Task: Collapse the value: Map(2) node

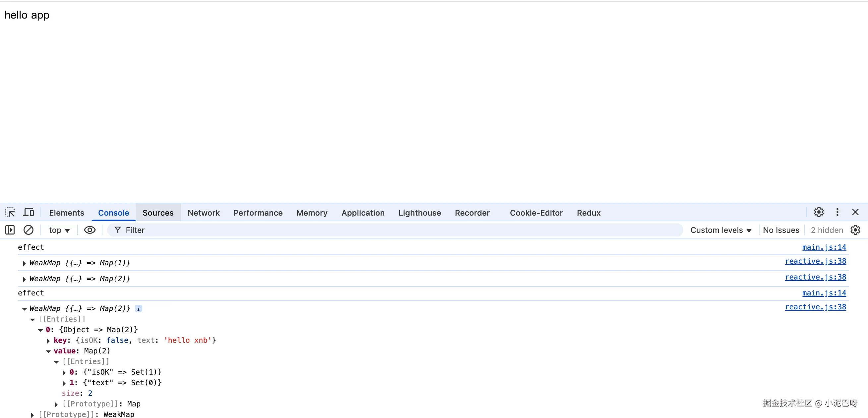Action: point(48,351)
